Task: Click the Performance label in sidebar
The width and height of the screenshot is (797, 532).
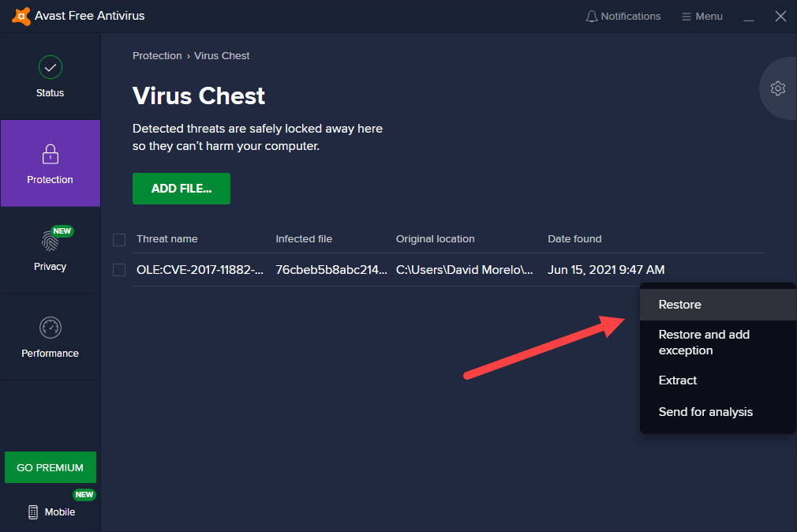Action: pos(50,354)
